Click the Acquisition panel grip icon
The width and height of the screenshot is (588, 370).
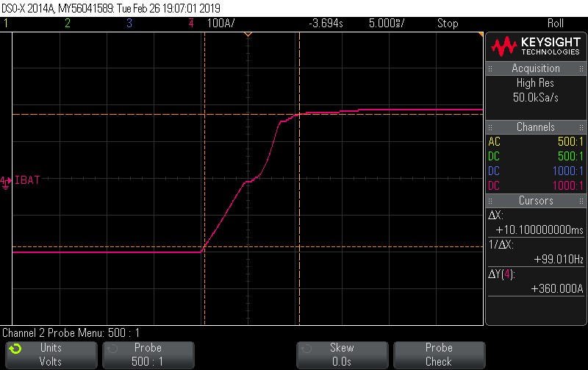click(x=490, y=68)
